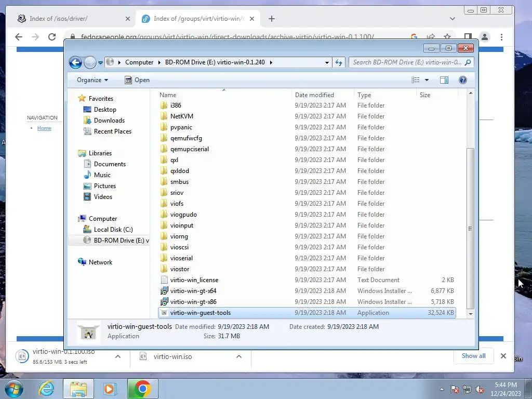Viewport: 532px width, 399px height.
Task: Expand virtio-win.iso download options chevron
Action: (x=239, y=356)
